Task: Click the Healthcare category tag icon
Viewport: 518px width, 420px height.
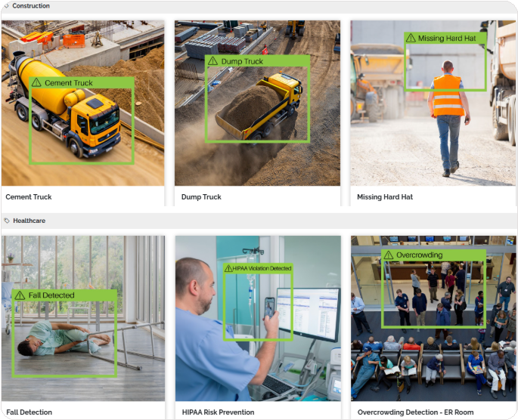Action: coord(7,221)
